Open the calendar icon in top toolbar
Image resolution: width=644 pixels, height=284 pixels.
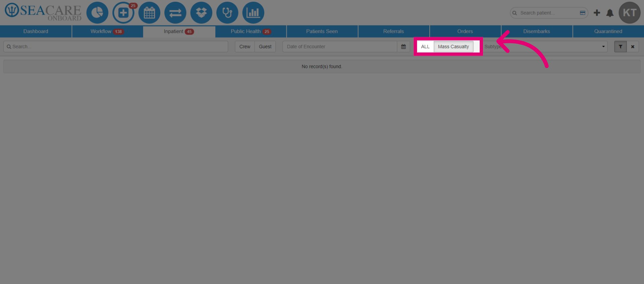click(x=149, y=13)
